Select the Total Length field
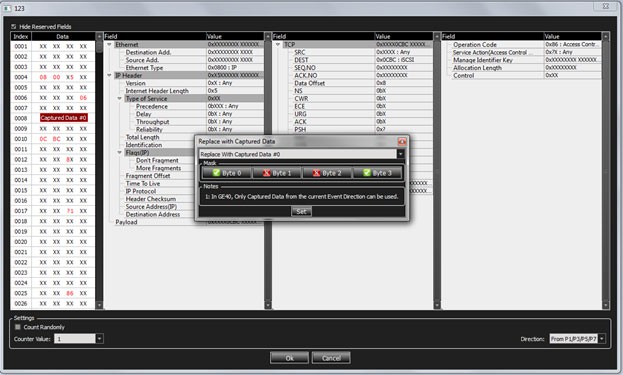 [142, 137]
